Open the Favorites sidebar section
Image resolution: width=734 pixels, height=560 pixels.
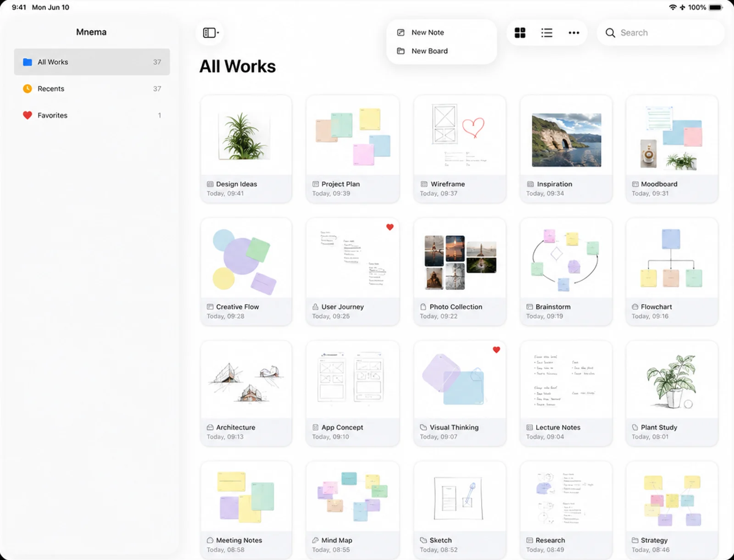pyautogui.click(x=92, y=115)
